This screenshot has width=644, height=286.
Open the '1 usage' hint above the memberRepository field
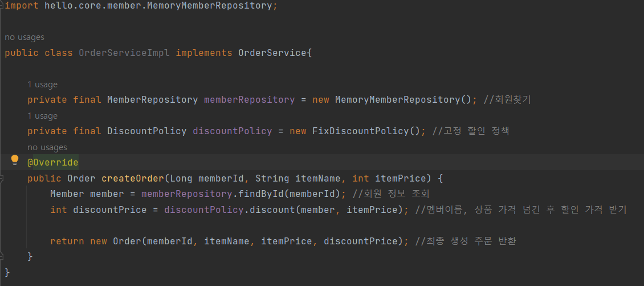click(42, 84)
